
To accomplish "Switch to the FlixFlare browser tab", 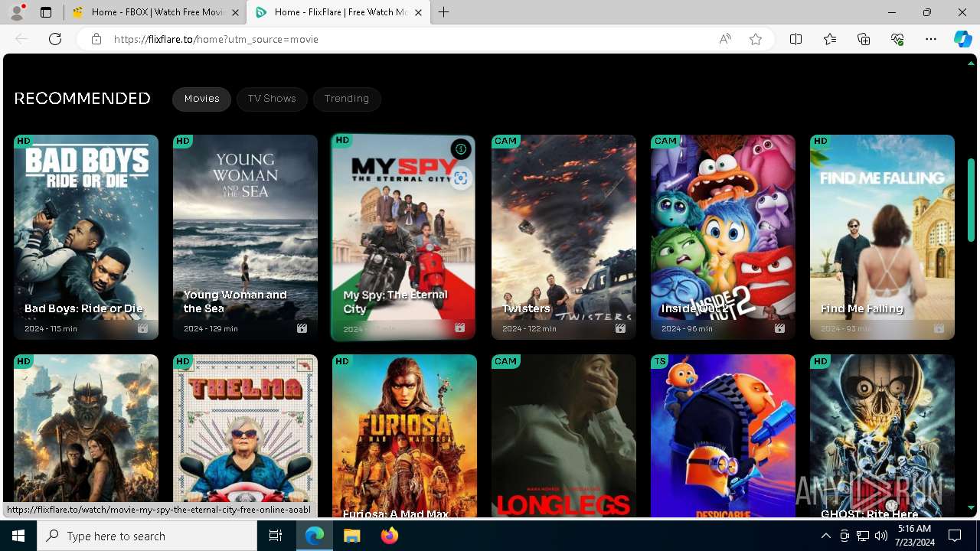I will click(x=338, y=12).
